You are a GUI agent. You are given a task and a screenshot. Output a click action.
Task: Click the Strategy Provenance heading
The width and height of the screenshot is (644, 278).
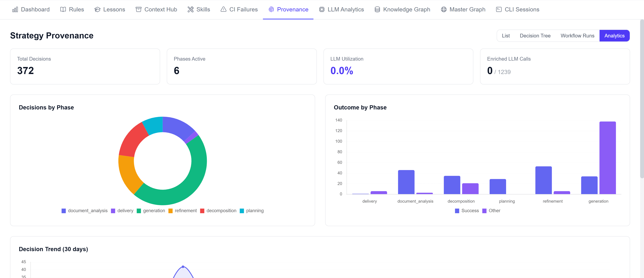click(52, 36)
